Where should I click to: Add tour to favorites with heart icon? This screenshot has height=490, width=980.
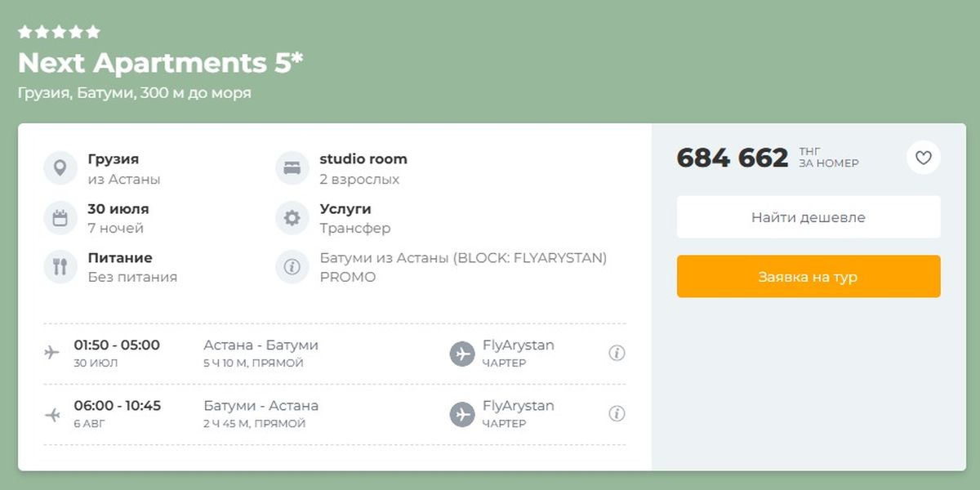[x=924, y=158]
